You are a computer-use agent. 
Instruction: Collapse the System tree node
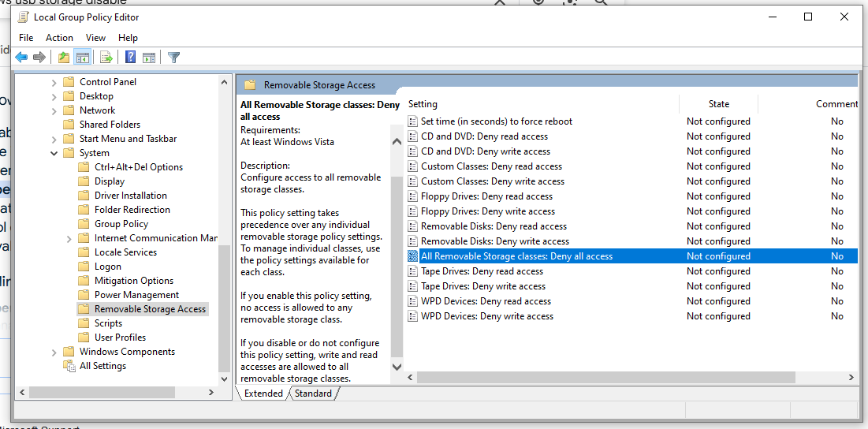pyautogui.click(x=54, y=153)
